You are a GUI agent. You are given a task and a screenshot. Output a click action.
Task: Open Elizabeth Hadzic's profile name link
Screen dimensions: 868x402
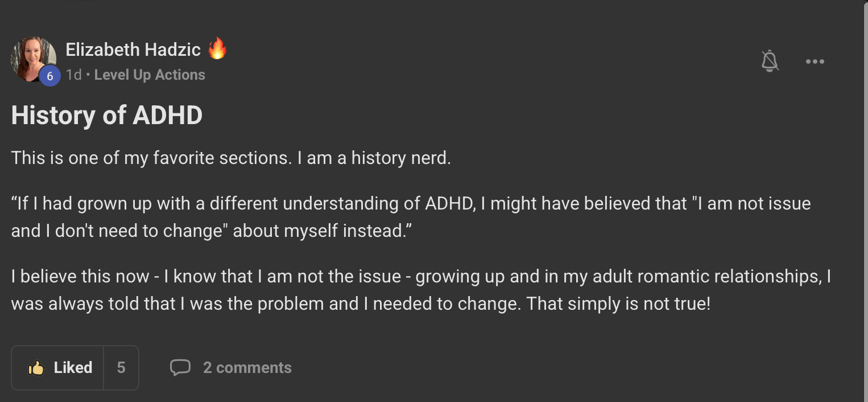tap(133, 50)
